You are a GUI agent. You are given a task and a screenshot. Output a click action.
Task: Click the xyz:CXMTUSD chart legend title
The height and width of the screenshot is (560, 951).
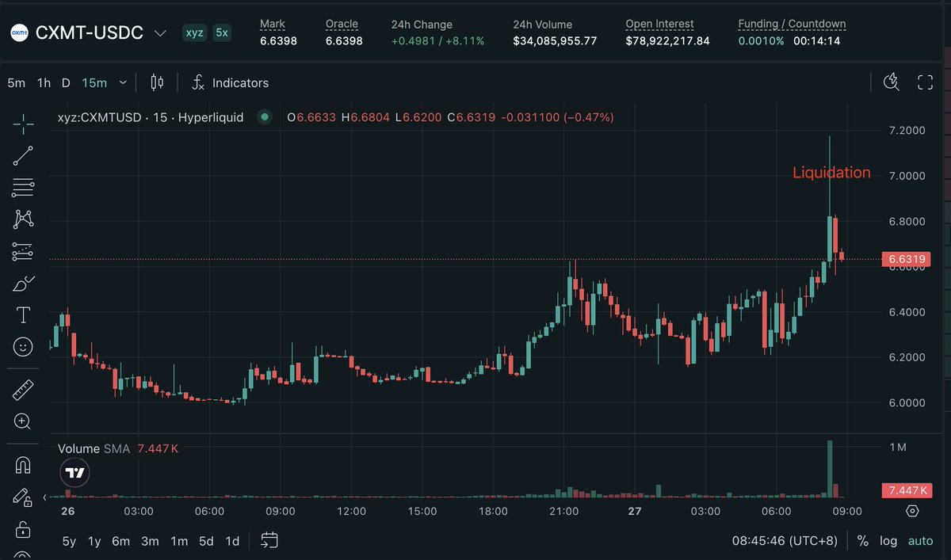151,117
